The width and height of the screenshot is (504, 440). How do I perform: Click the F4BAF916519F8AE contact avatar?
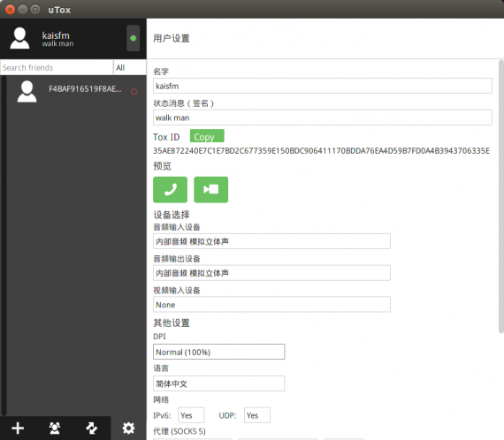click(x=27, y=92)
